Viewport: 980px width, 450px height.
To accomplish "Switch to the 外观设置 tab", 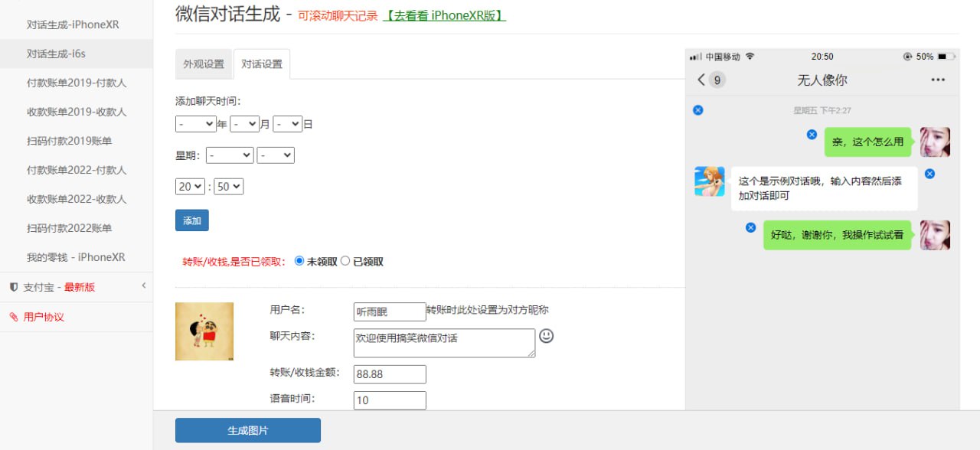I will point(204,64).
